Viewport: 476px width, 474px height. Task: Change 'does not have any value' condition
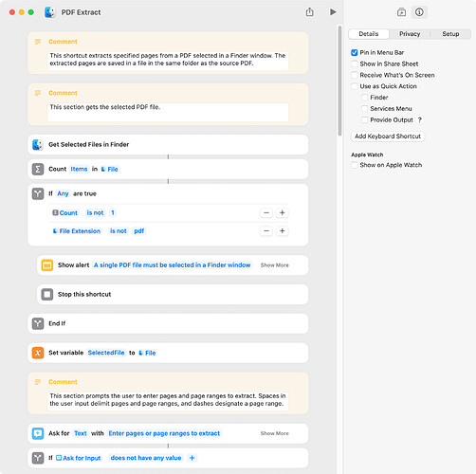tap(146, 458)
